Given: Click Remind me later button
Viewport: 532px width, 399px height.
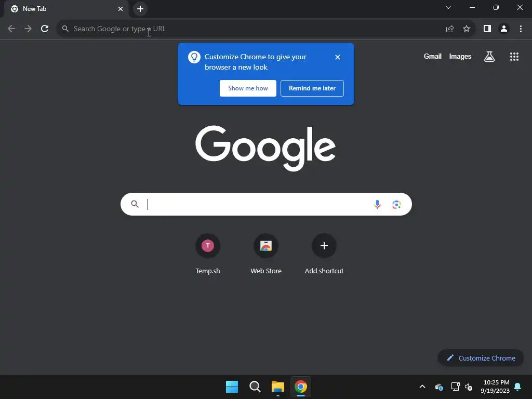Looking at the screenshot, I should (312, 88).
